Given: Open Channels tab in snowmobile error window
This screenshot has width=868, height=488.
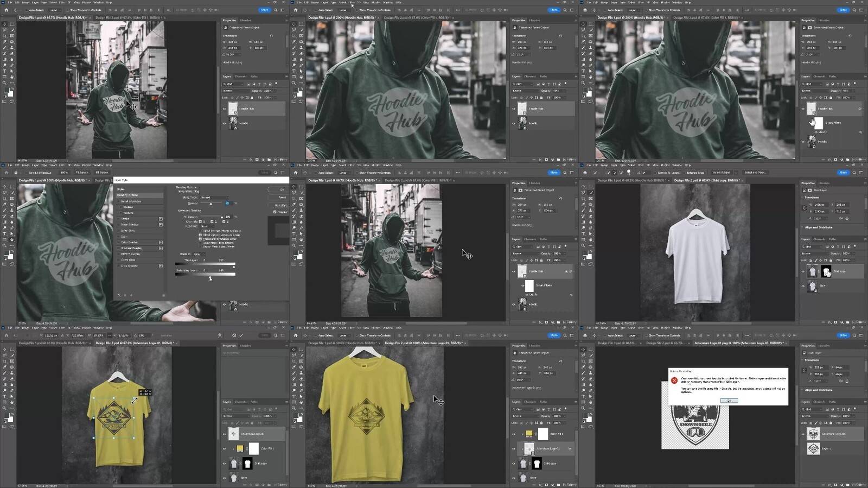Looking at the screenshot, I should pyautogui.click(x=819, y=402).
